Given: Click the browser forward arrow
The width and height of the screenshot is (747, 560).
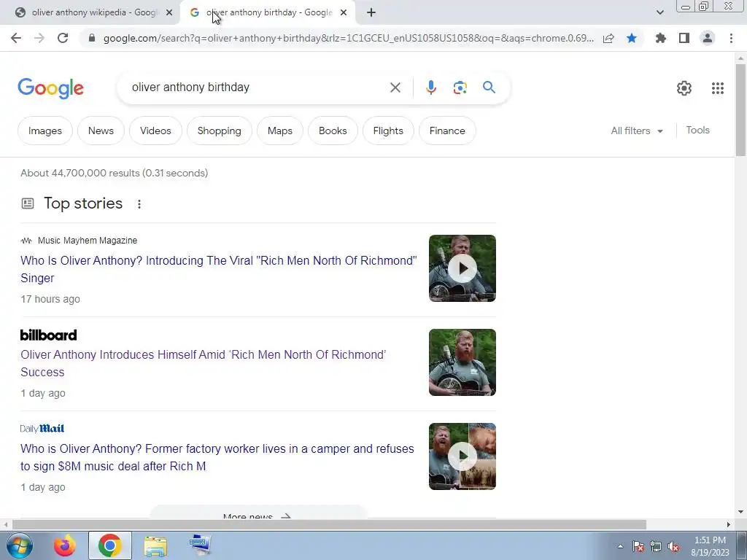Looking at the screenshot, I should tap(39, 38).
